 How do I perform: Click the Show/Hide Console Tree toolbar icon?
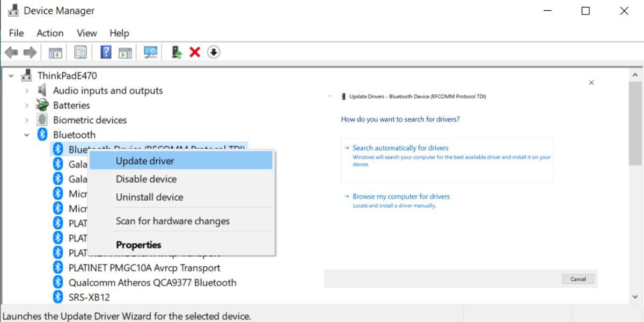click(55, 52)
